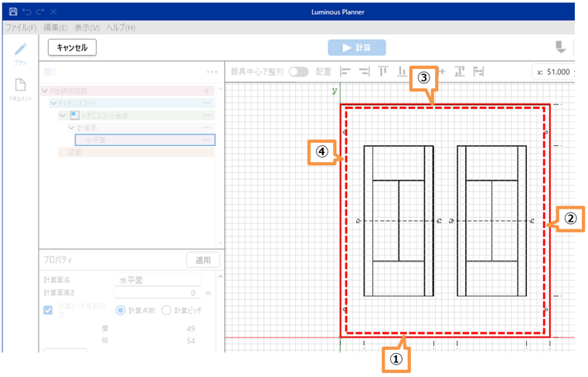Open the ファイル(F) menu

pos(21,28)
